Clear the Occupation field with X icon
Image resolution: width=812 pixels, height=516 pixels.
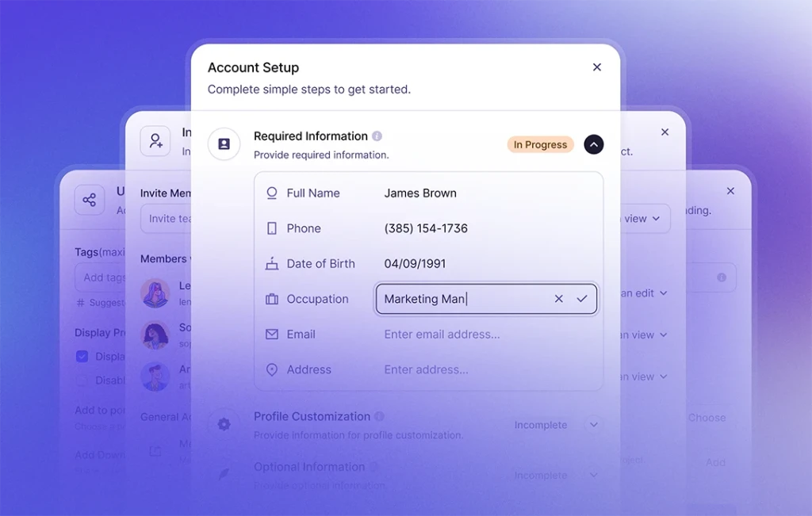[x=559, y=299]
